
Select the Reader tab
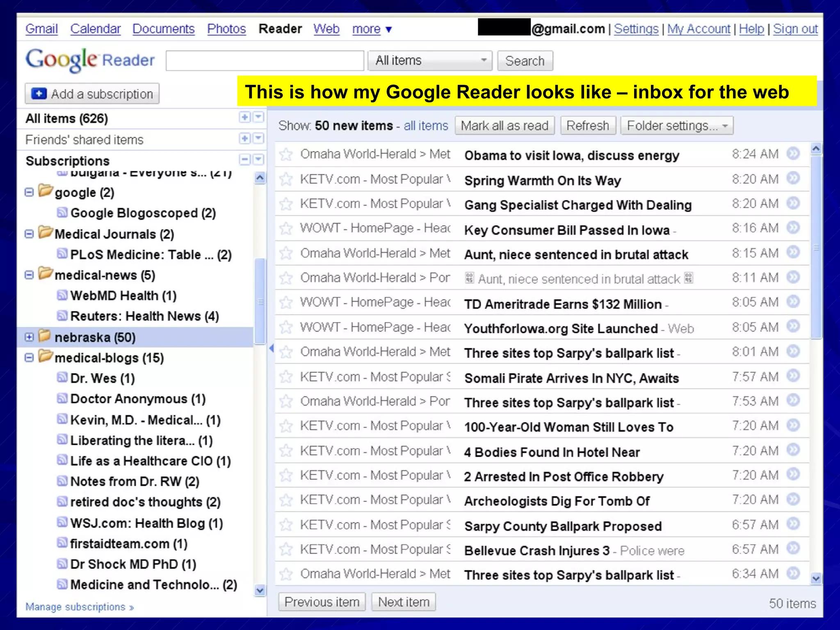coord(280,29)
